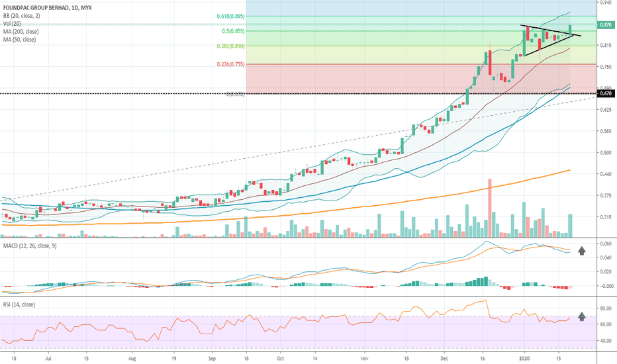617x364 pixels.
Task: Select the 0.382(0.810) Fibonacci level label
Action: click(x=230, y=46)
